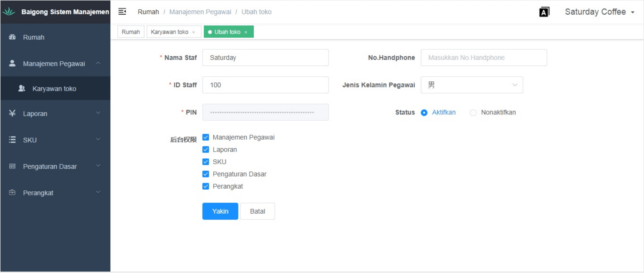Click the SKU list icon
The height and width of the screenshot is (273, 644).
point(12,140)
